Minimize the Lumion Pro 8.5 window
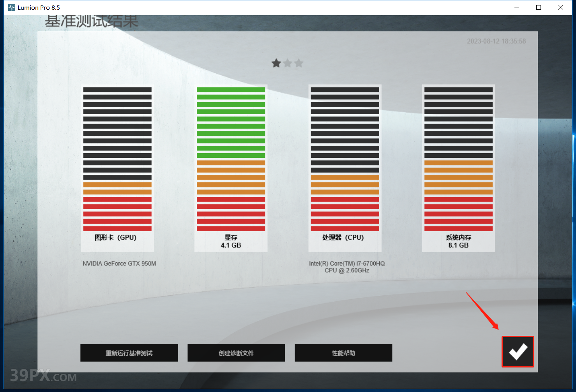 pyautogui.click(x=517, y=7)
